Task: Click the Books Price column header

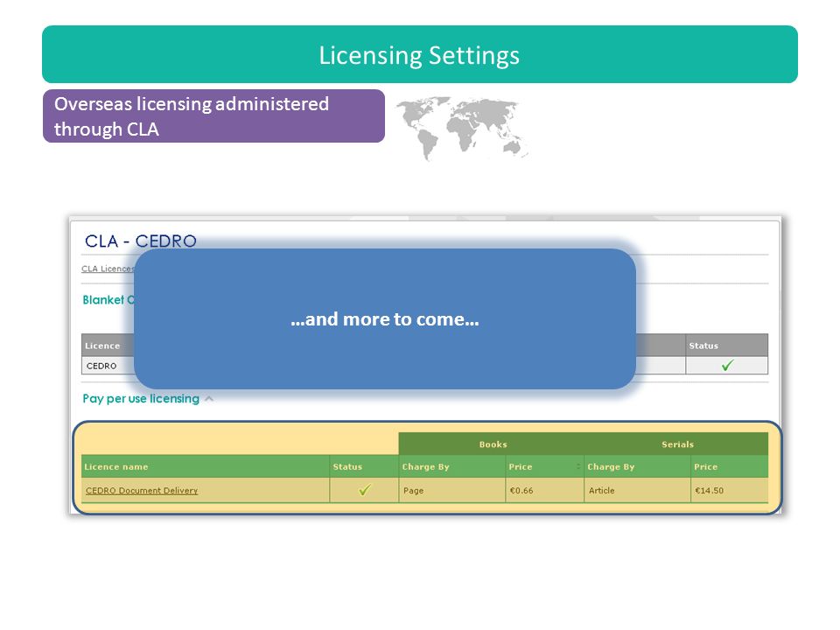Action: click(x=544, y=466)
